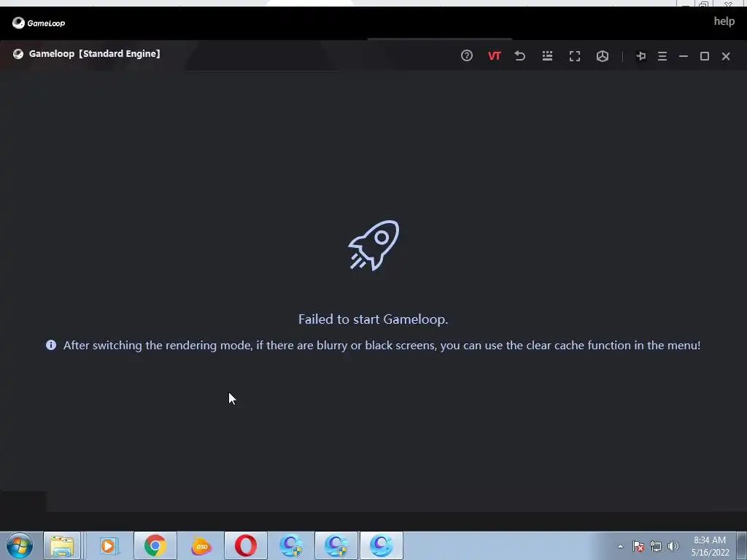747x560 pixels.
Task: Open the help question mark icon
Action: point(466,55)
